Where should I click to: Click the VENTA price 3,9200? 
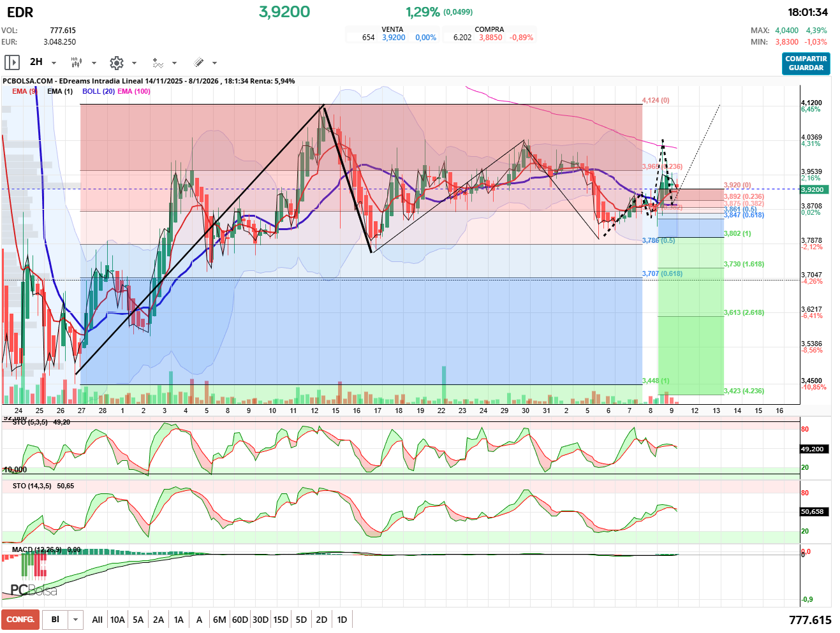[394, 38]
